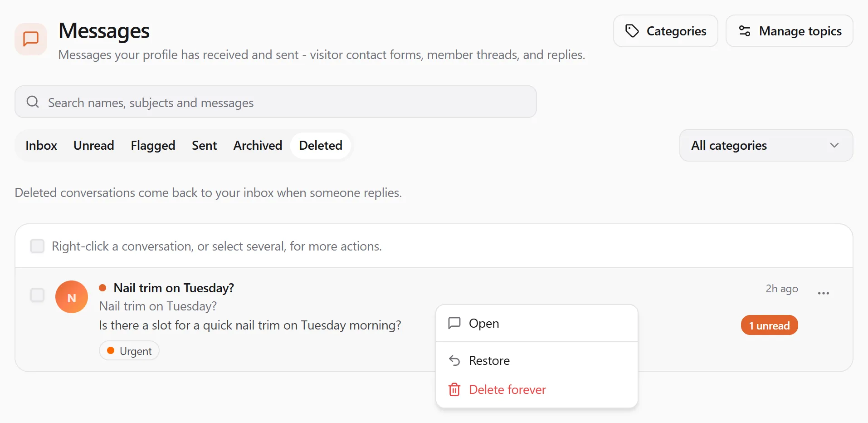Open the Categories button
Viewport: 868px width, 423px height.
665,31
